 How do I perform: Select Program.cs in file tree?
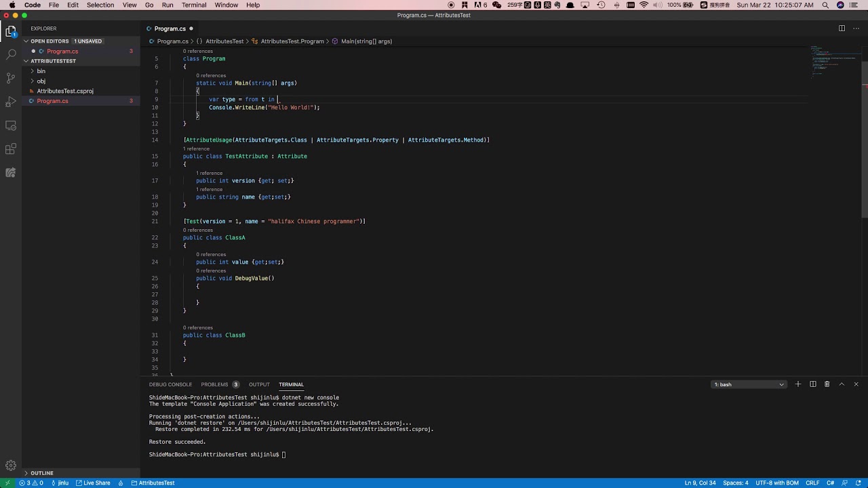click(x=81, y=101)
